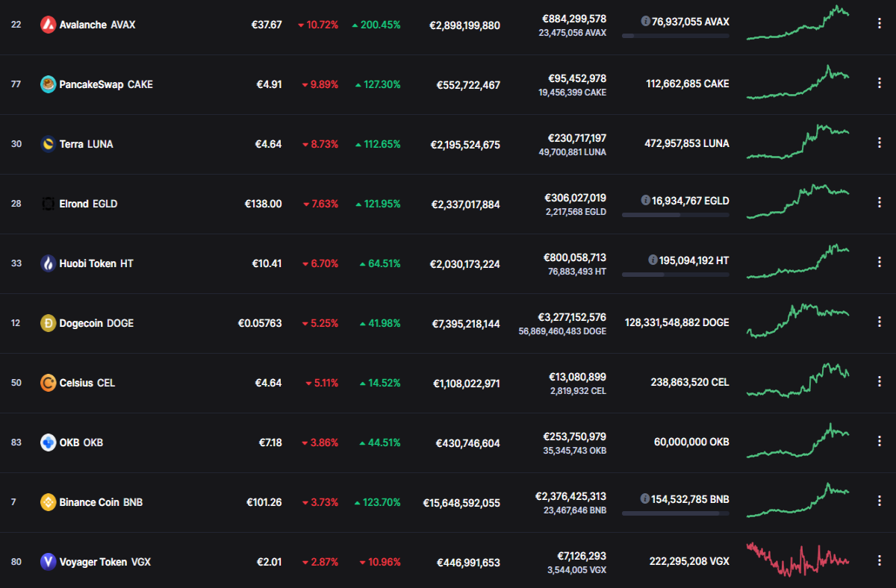Click the Huobi Token flame logo
Screen dimensions: 896x588
(48, 263)
